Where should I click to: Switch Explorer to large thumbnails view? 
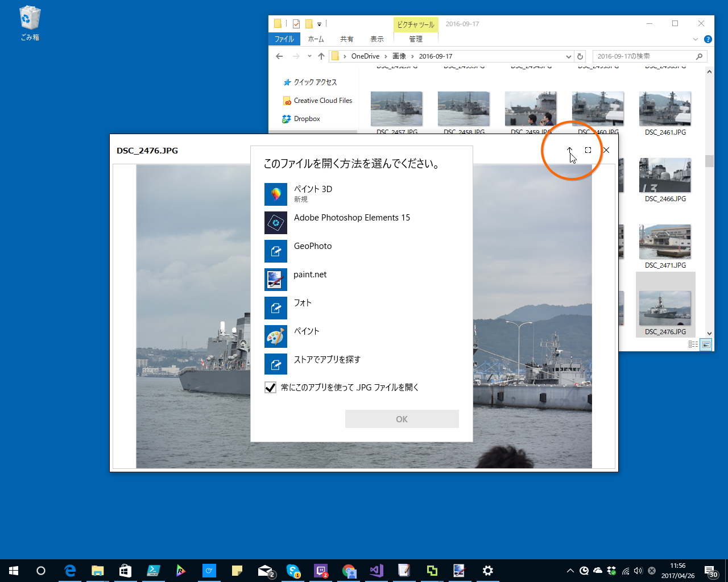point(706,344)
